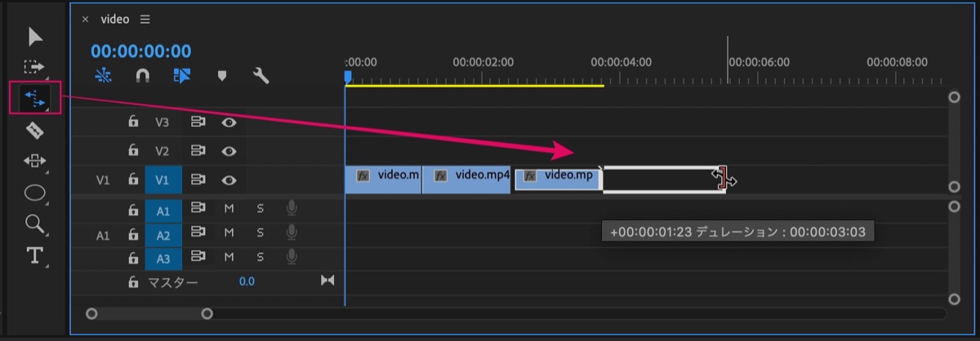Toggle sync lock on A1
Screen dimensions: 980x341
tap(198, 209)
